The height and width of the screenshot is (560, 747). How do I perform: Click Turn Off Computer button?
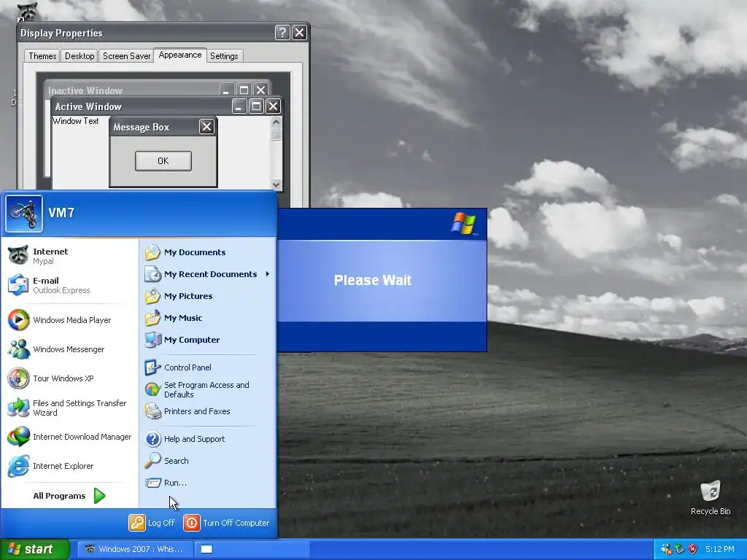(227, 523)
